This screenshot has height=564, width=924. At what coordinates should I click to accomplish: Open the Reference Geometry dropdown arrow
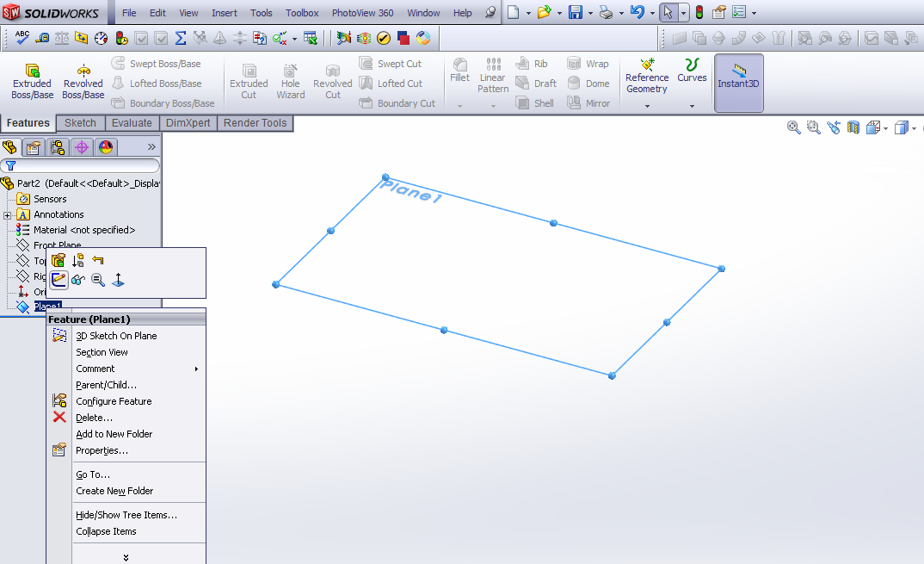click(647, 106)
